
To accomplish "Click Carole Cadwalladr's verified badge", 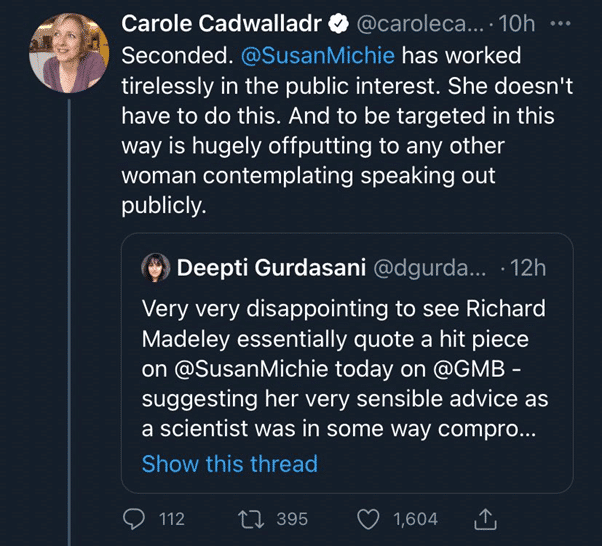I will coord(340,22).
